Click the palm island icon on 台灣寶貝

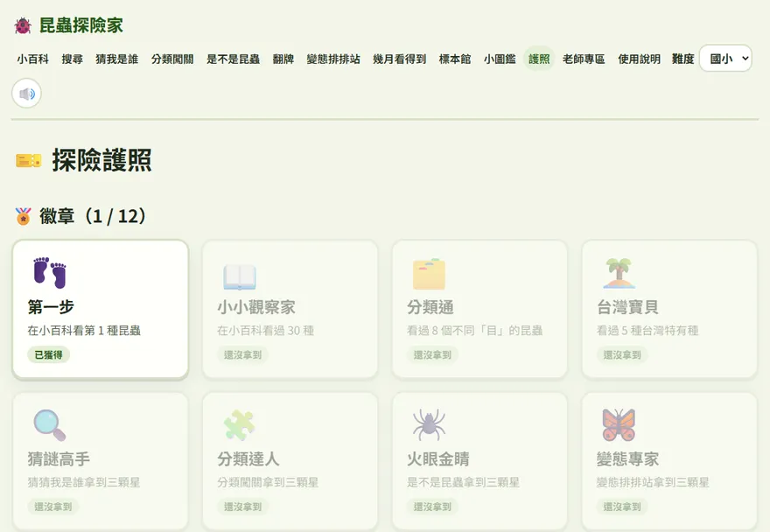tap(619, 273)
